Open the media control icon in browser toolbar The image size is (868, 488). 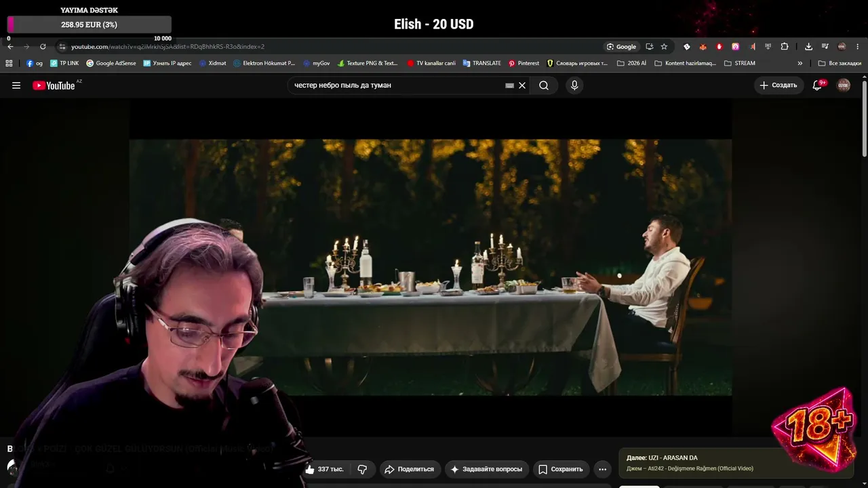coord(825,47)
